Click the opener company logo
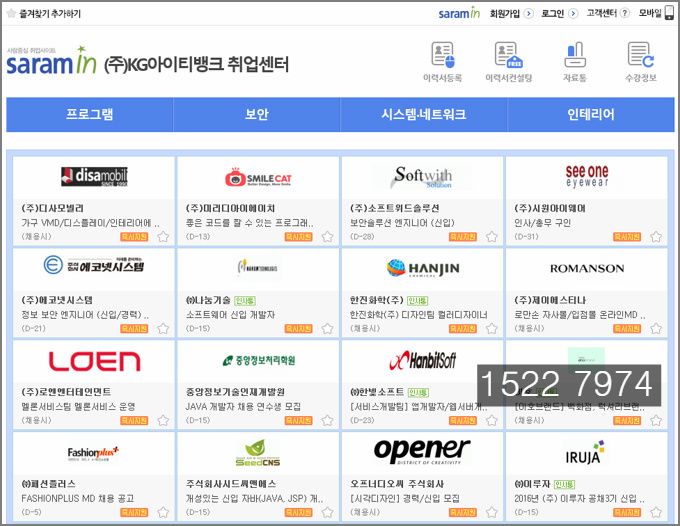 click(x=422, y=451)
